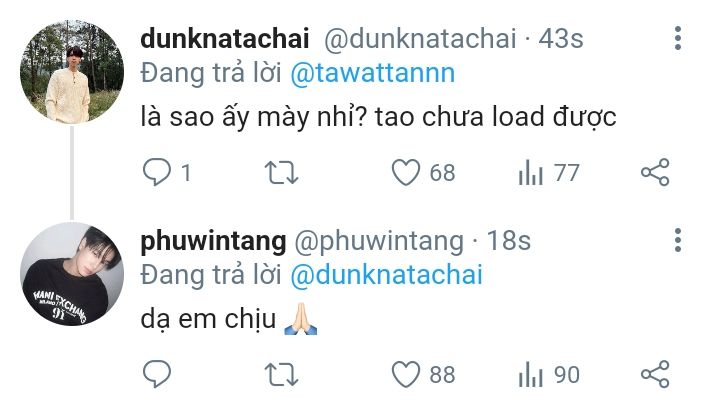
Task: Open the bold dunknatachai display name
Action: (225, 38)
